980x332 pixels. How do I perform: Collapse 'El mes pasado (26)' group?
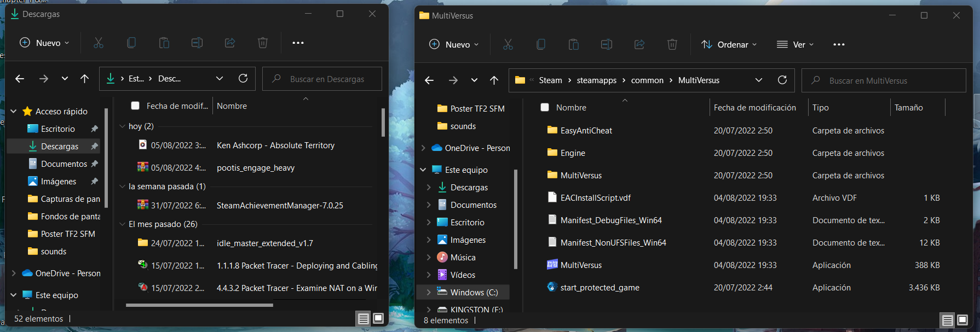(x=123, y=224)
